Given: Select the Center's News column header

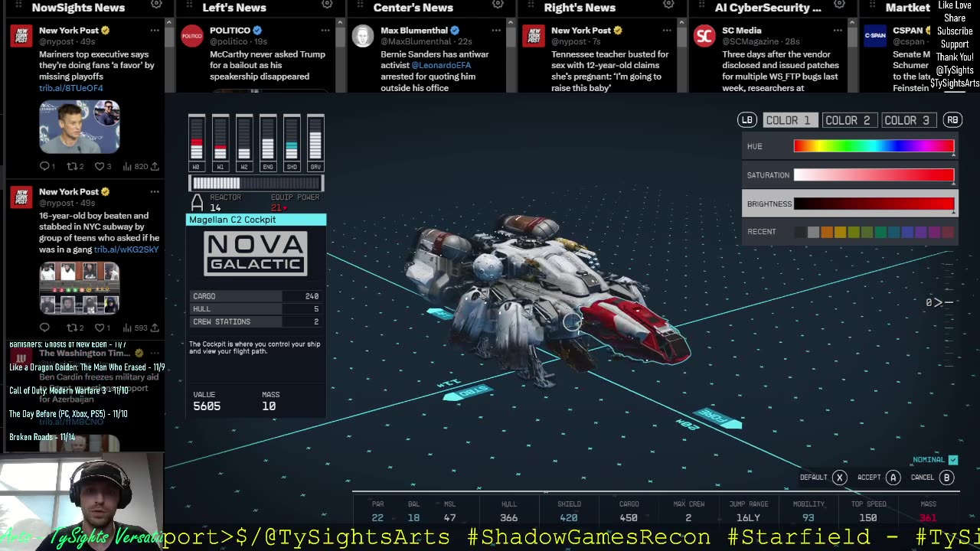Looking at the screenshot, I should click(413, 8).
